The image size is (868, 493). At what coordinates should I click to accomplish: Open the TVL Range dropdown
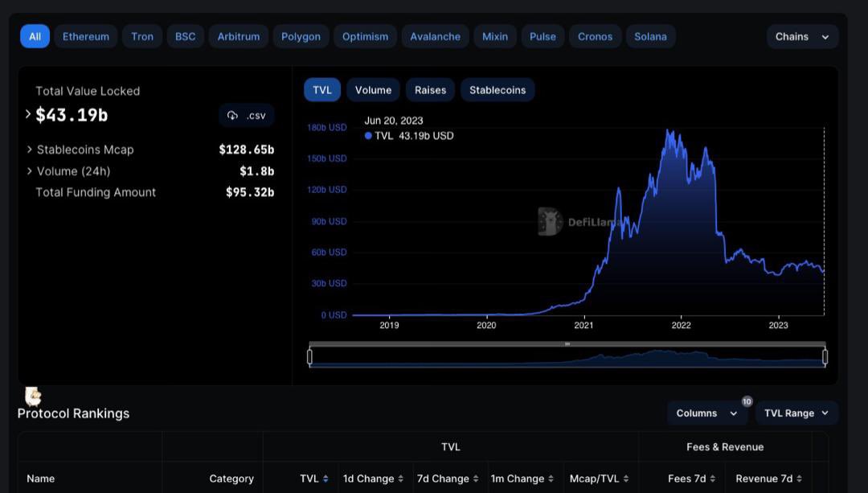tap(796, 413)
